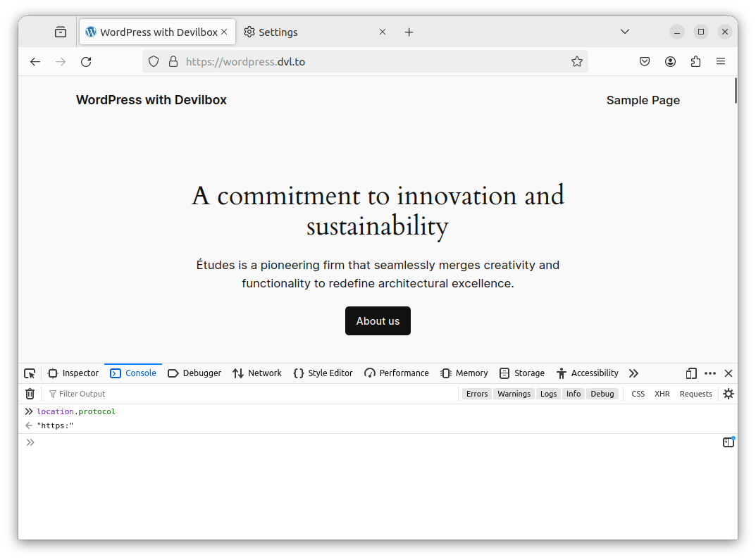Bookmark this page with the star icon
756x560 pixels.
[x=577, y=62]
